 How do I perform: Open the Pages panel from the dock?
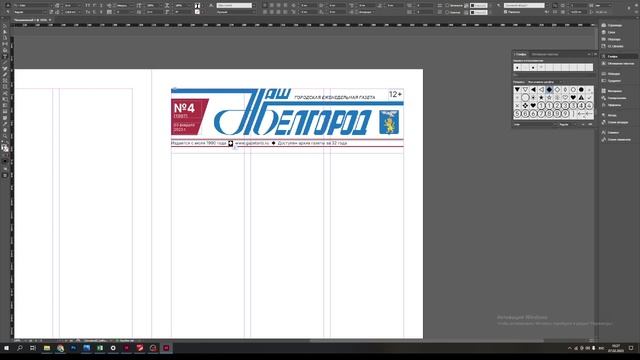[614, 25]
